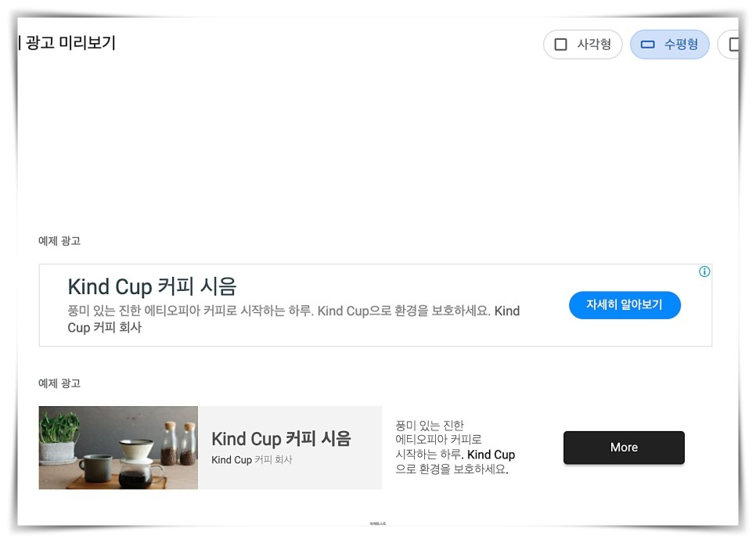Click the first ad's Kind Cup 커피 시음 headline

point(152,286)
